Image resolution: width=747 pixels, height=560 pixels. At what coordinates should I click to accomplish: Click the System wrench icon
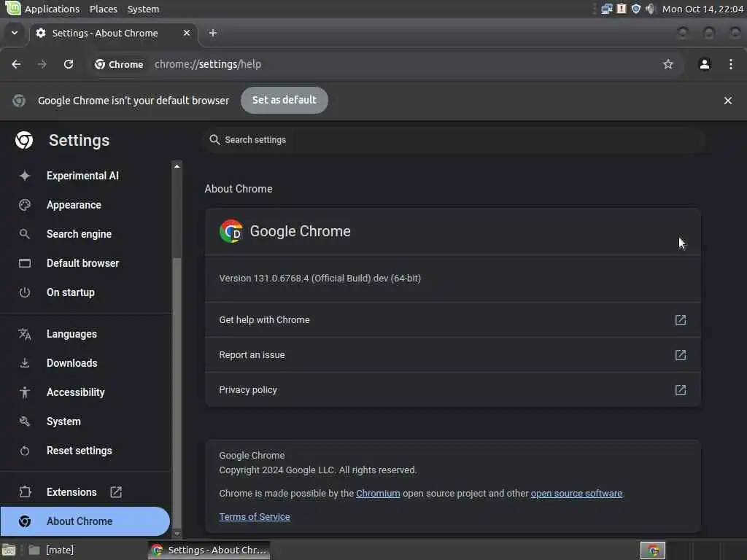[25, 421]
